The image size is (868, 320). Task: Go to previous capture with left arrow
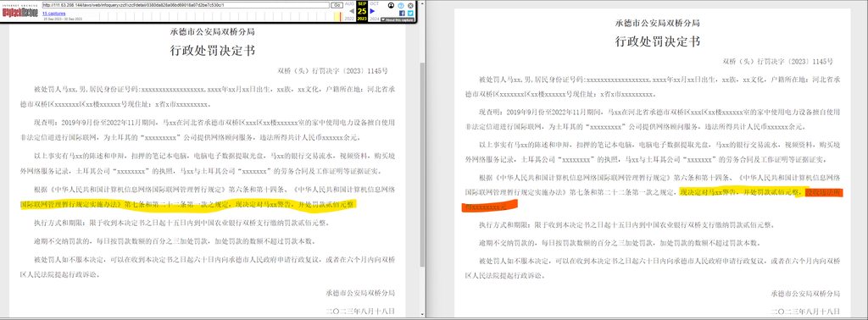pos(352,11)
